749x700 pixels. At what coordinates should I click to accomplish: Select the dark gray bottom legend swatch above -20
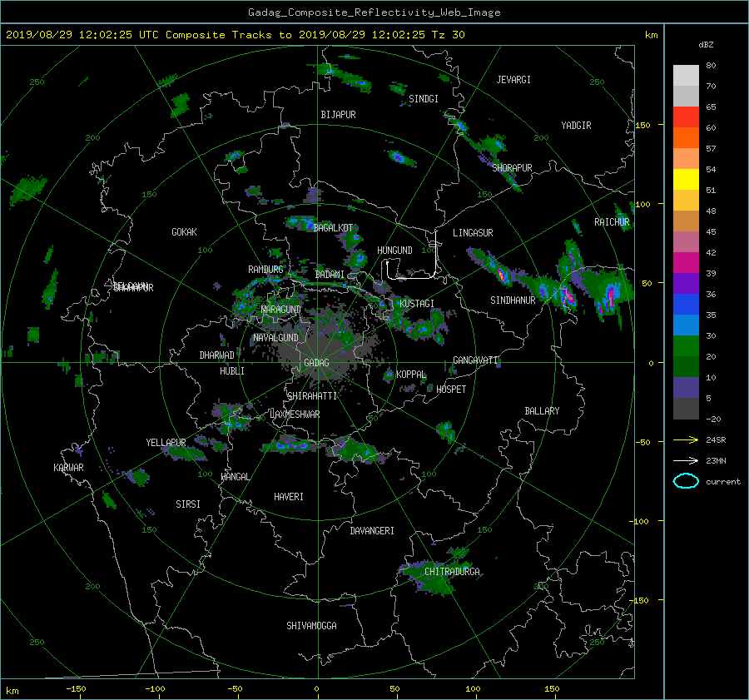tap(686, 408)
